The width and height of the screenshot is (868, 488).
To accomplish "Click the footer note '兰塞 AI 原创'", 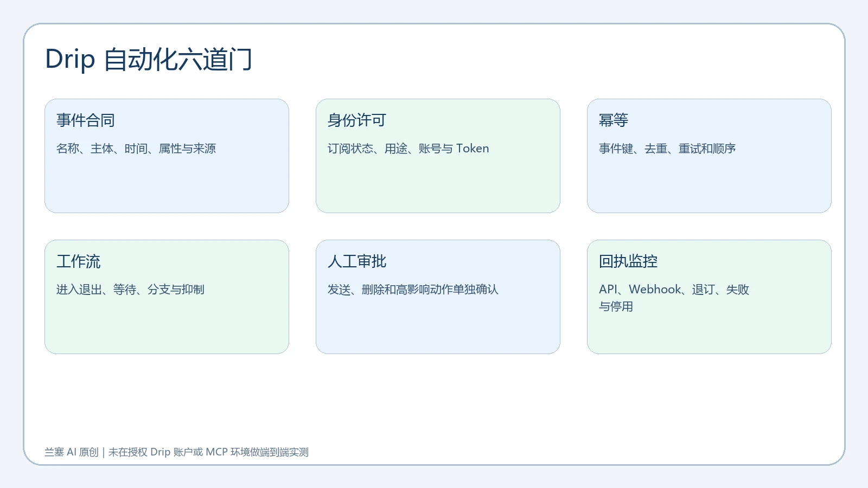I will [72, 452].
